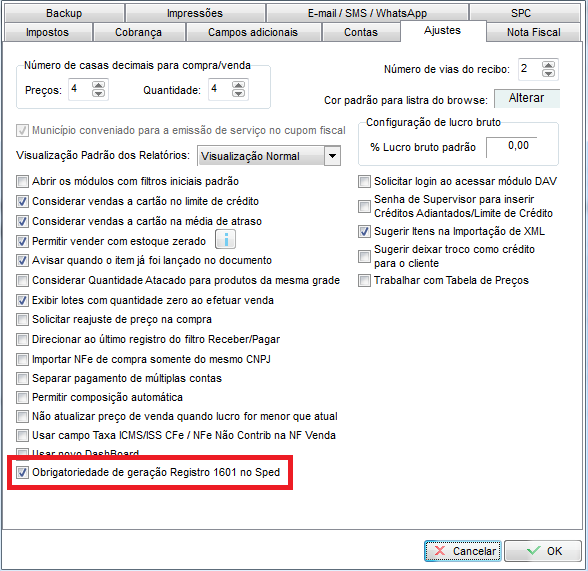This screenshot has height=571, width=588.
Task: Open Visualização Padrão dos Relatórios dropdown arrow
Action: 332,156
